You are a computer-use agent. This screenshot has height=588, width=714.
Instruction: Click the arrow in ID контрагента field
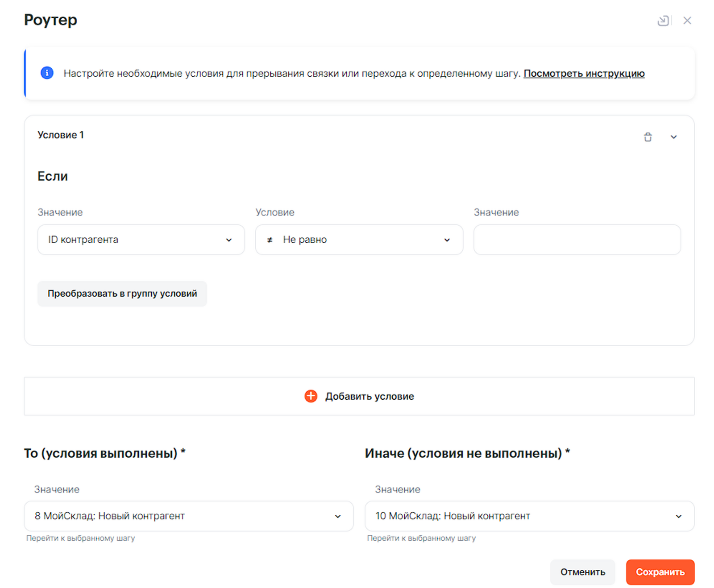point(229,240)
